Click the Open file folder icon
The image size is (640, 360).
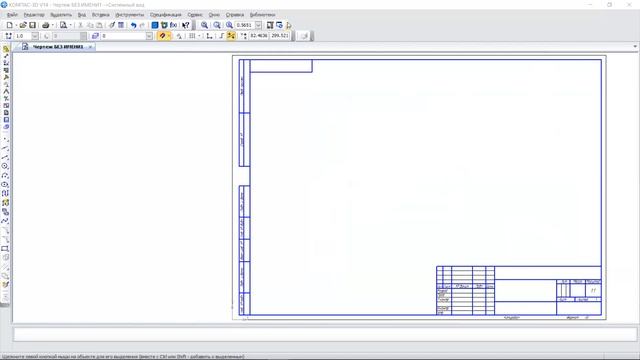pos(23,25)
